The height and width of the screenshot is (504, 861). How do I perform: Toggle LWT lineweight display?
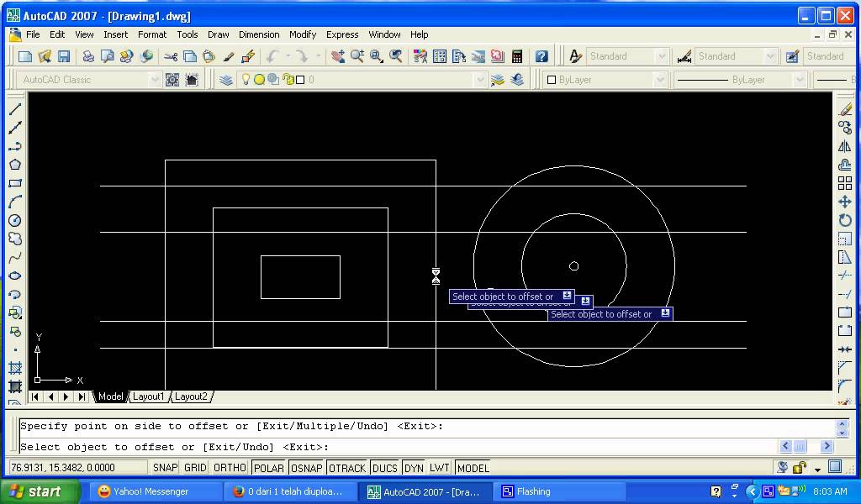(439, 468)
